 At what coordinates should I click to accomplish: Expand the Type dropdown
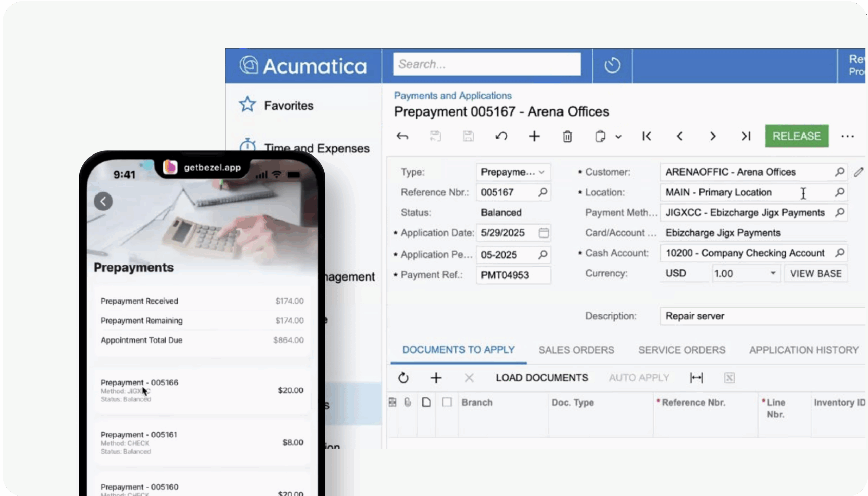click(x=541, y=172)
